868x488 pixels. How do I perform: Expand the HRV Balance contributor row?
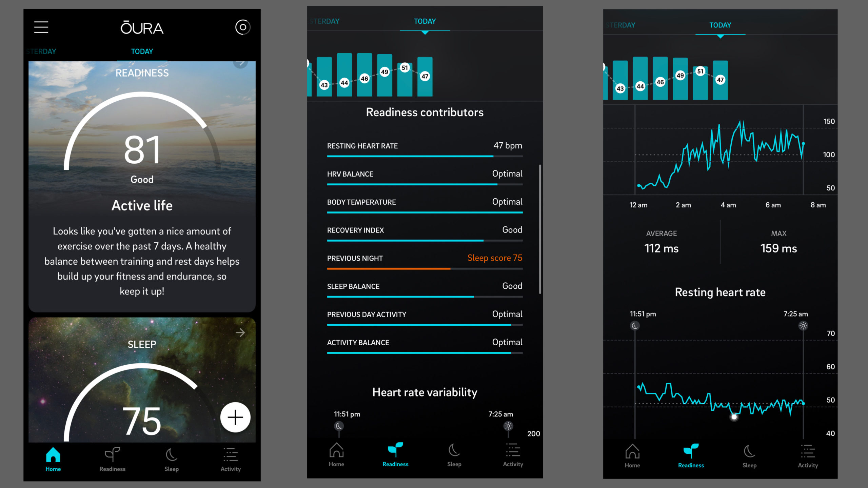click(423, 174)
